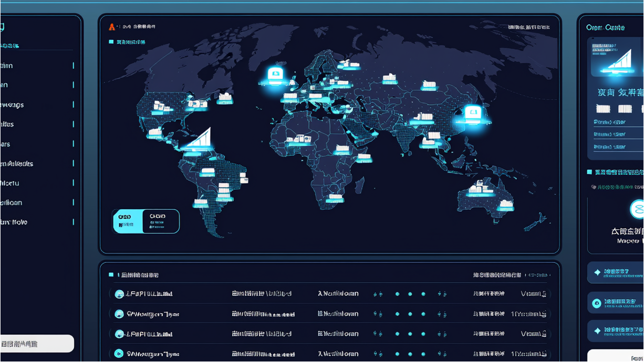Click the white button at bottom of sidebar

coord(37,344)
